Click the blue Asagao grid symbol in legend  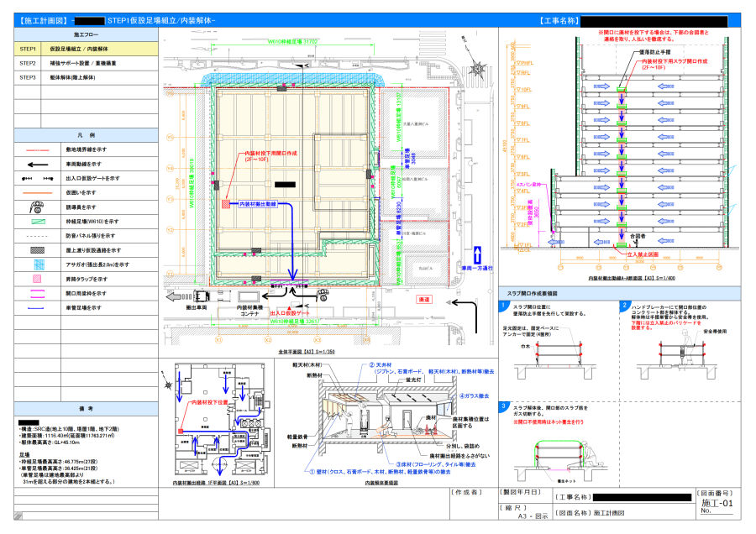[x=35, y=264]
